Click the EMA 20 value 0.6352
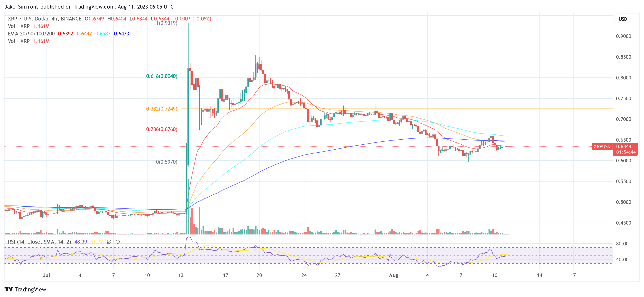Screen dimensions: 644x297 [66, 34]
